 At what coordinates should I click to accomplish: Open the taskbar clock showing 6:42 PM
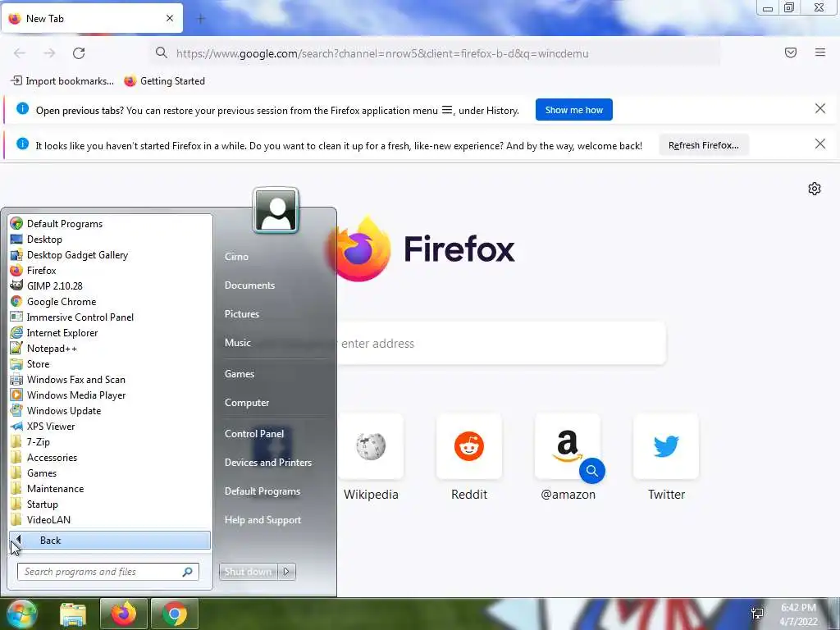(x=798, y=614)
